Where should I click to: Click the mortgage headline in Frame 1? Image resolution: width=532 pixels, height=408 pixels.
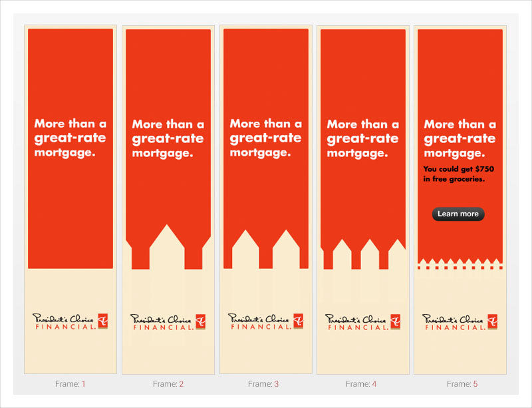coord(70,138)
